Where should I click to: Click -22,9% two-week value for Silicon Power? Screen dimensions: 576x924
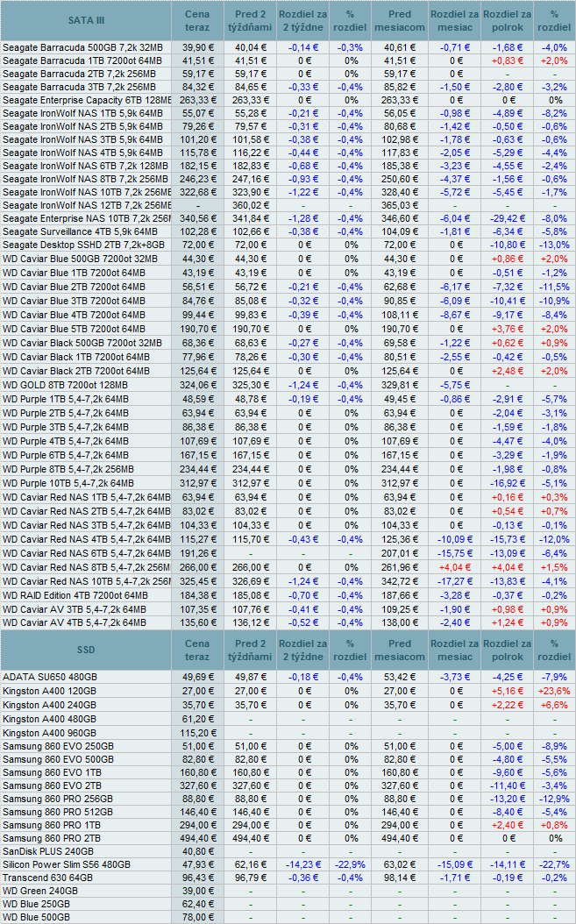pyautogui.click(x=350, y=865)
